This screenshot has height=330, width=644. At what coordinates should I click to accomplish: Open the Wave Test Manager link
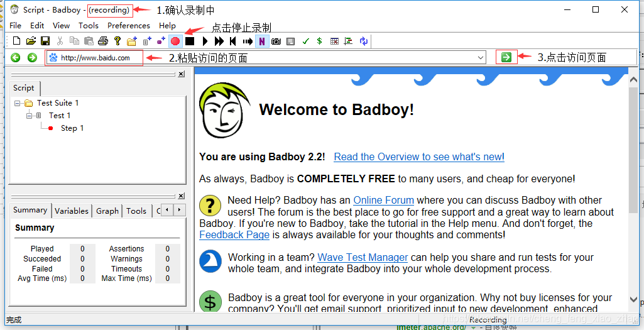coord(363,257)
